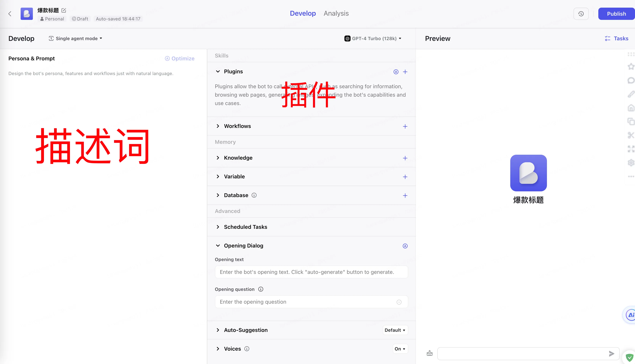This screenshot has height=364, width=635.
Task: Click the scissors icon in right sidebar
Action: tap(631, 135)
